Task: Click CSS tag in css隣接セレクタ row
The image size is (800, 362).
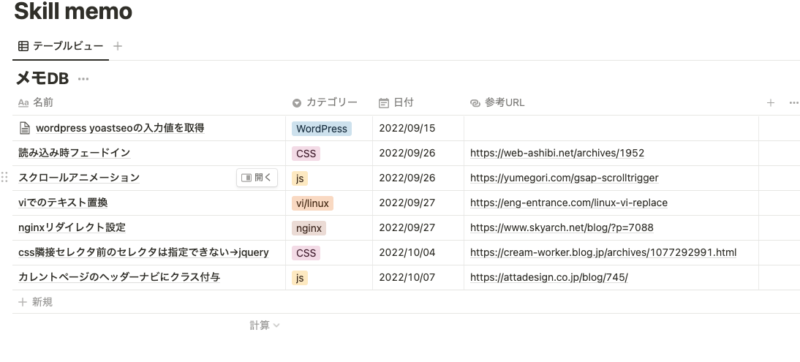Action: pos(306,253)
